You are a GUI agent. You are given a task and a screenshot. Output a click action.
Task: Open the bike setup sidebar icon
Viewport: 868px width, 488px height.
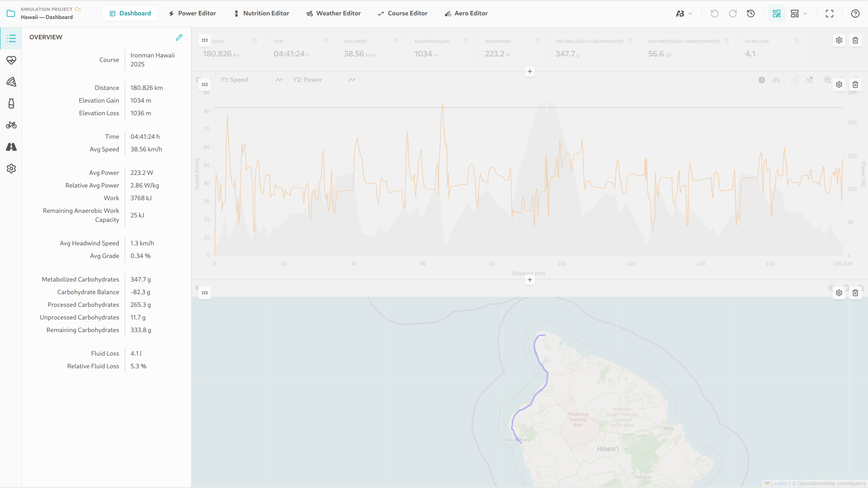[11, 125]
